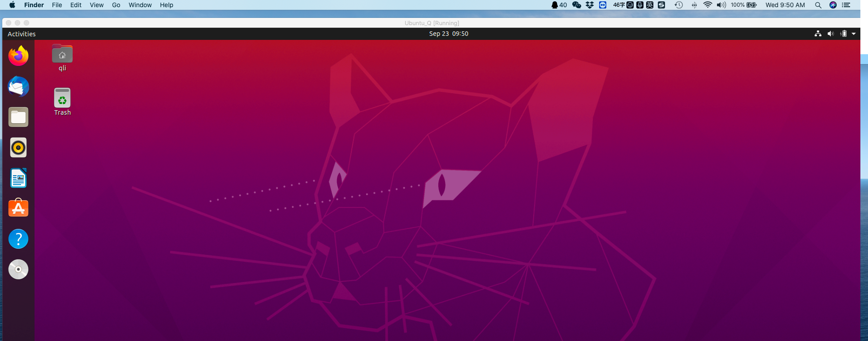Open the Help question mark icon
Screen dimensions: 868x341
point(18,239)
